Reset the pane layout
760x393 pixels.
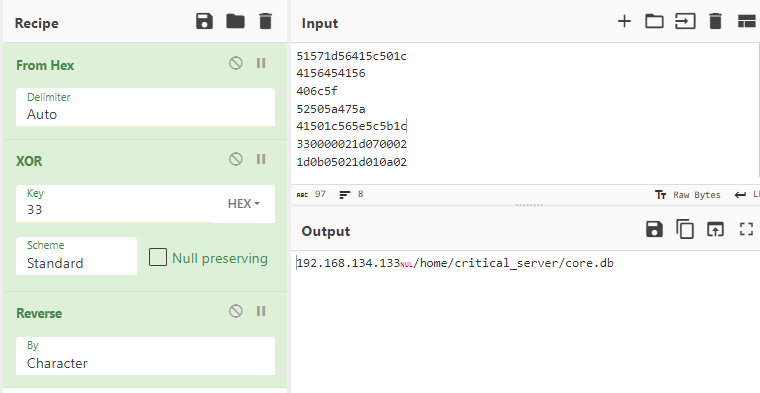click(746, 21)
